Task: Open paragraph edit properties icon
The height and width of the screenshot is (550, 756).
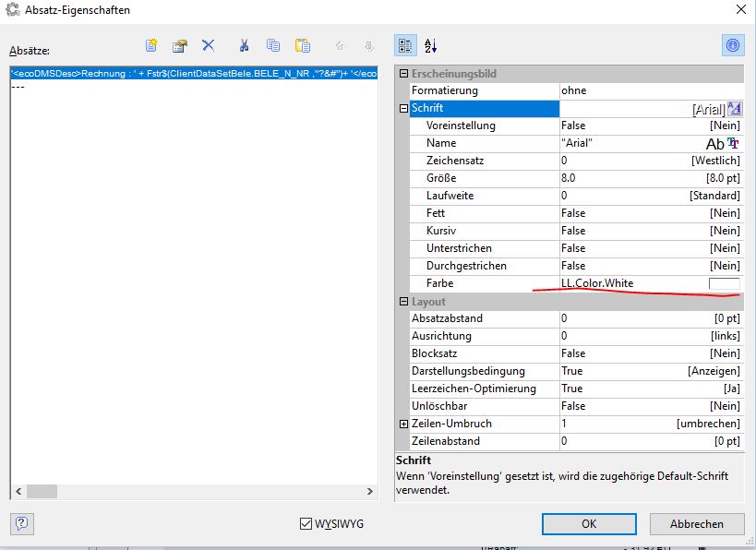Action: pos(180,45)
